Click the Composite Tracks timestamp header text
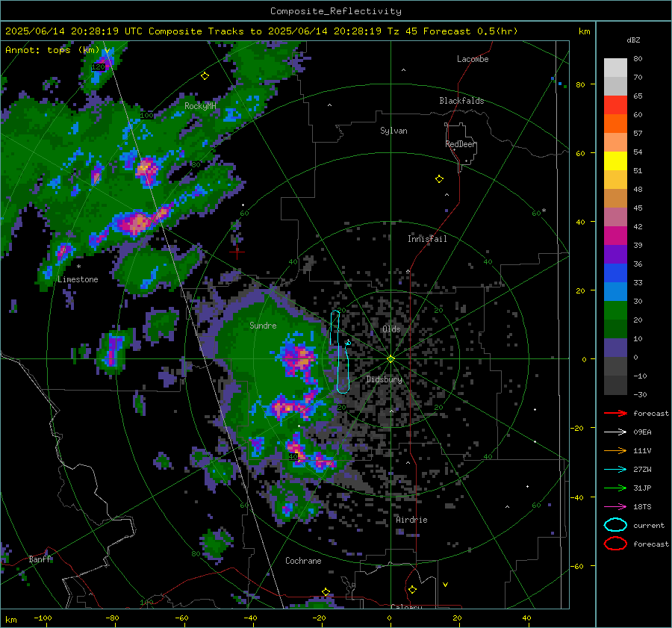 pos(261,31)
